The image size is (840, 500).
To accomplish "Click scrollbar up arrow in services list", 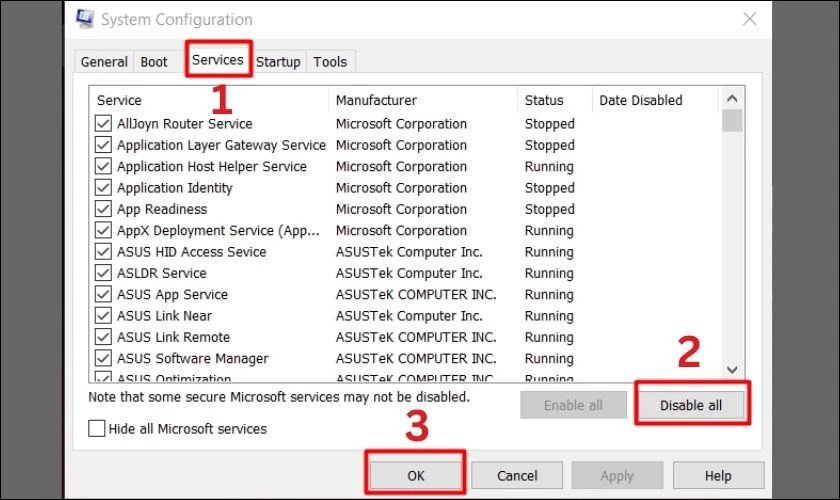I will (x=732, y=99).
